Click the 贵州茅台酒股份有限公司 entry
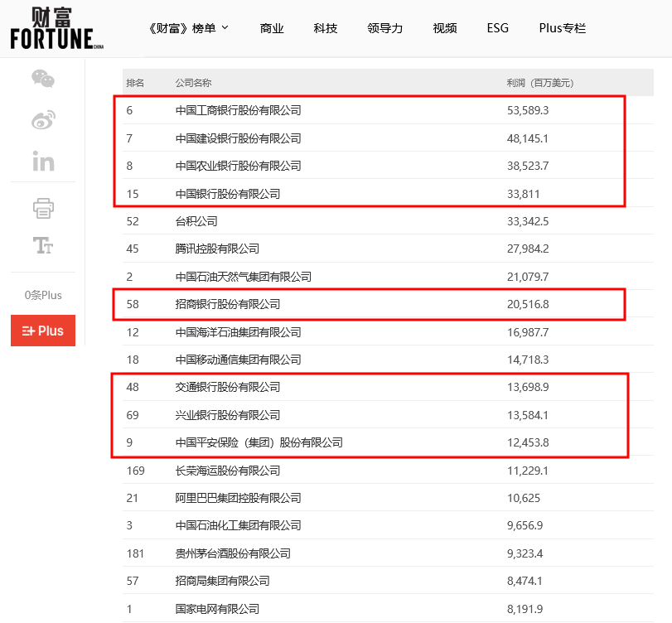The image size is (672, 623). 233,553
